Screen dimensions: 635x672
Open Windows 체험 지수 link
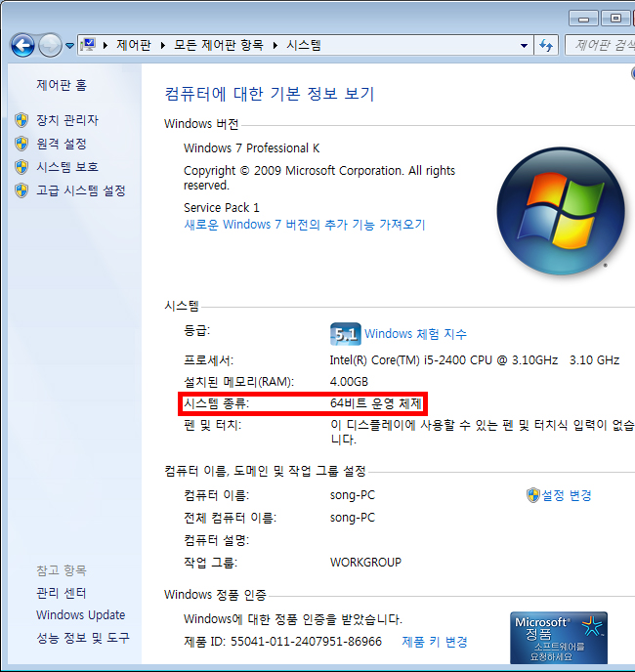pos(415,334)
